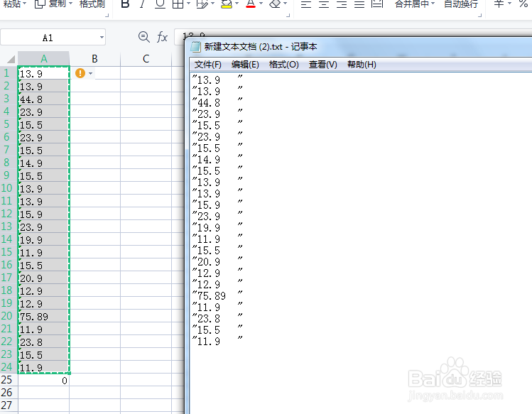Open the currency format dropdown arrow
This screenshot has width=532, height=414.
(x=509, y=4)
